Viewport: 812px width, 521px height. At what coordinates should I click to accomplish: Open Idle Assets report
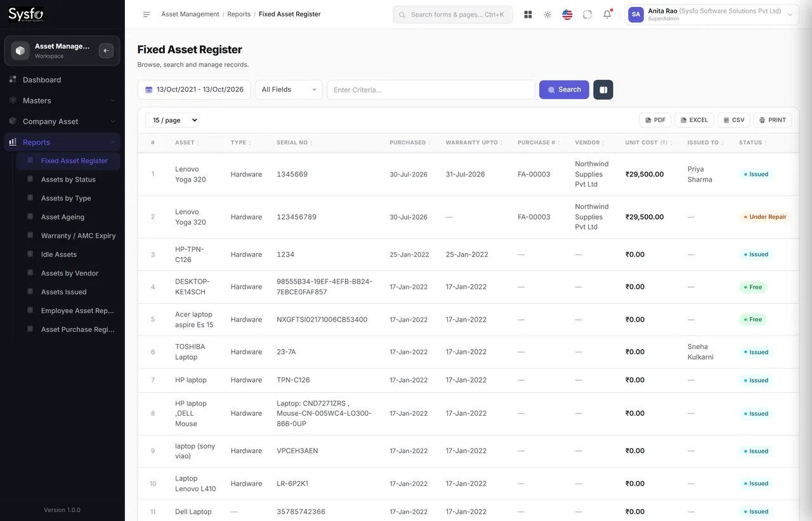pos(68,254)
